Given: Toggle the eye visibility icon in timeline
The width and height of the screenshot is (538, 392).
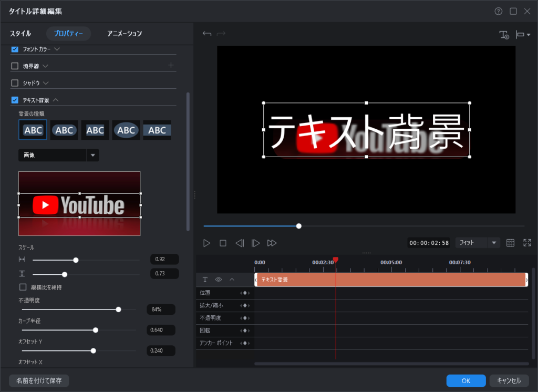Looking at the screenshot, I should click(218, 280).
